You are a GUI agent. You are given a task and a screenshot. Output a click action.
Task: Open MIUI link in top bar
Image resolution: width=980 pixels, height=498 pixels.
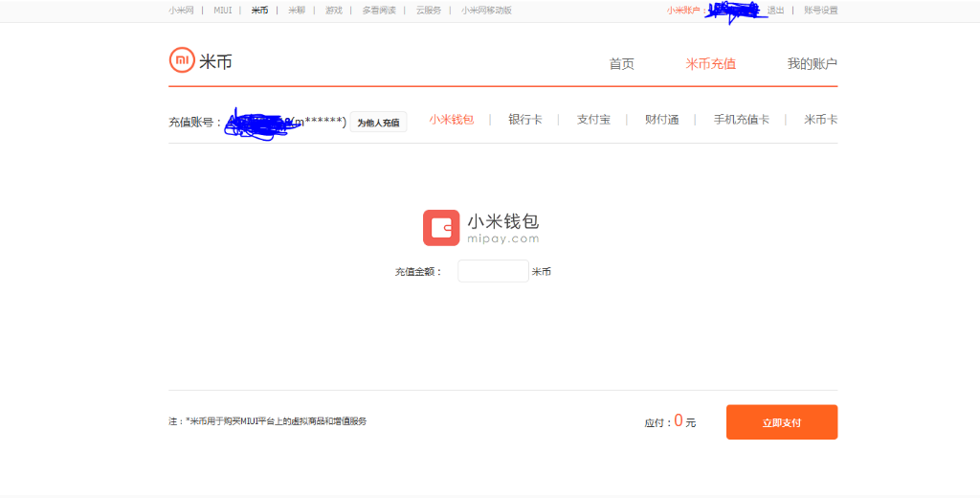tap(222, 11)
